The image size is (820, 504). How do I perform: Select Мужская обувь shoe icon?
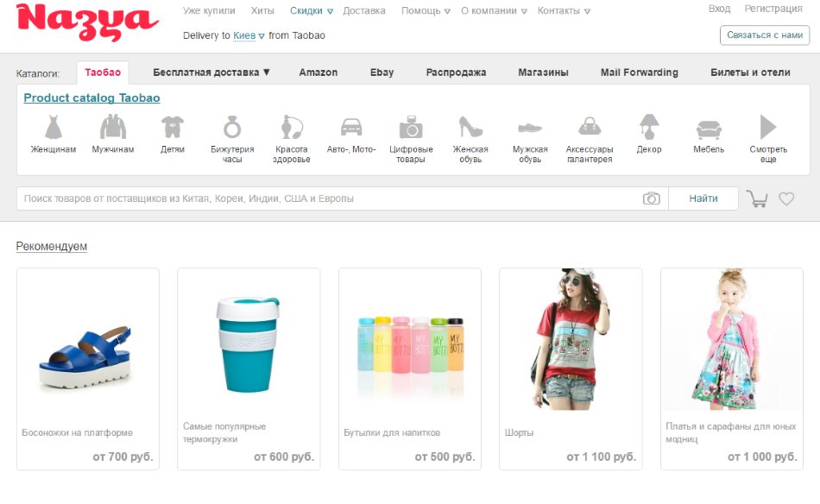click(530, 128)
